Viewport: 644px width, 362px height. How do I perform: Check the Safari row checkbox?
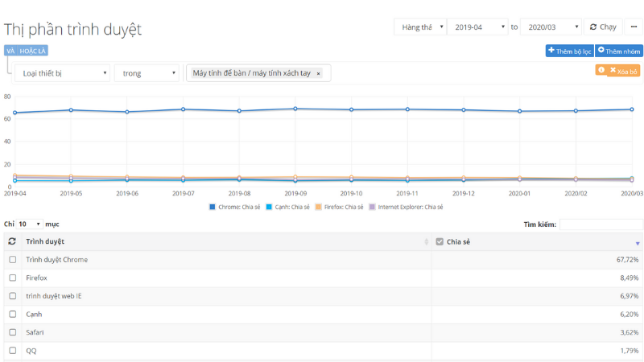coord(13,332)
